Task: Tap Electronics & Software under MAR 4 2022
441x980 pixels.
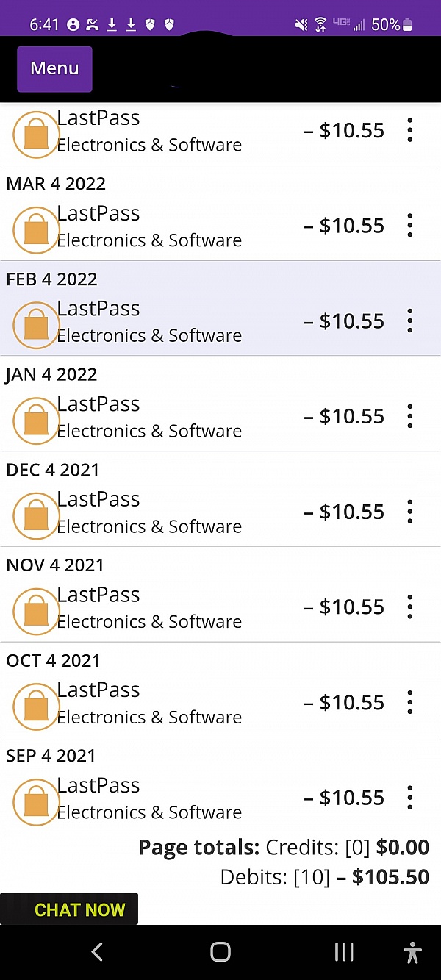Action: click(x=149, y=240)
